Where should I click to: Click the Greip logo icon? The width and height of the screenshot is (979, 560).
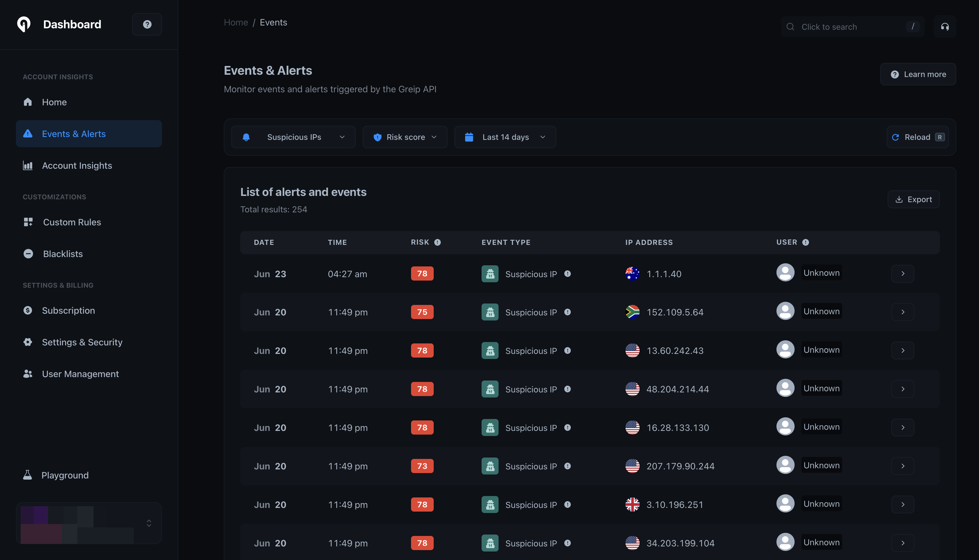coord(24,24)
